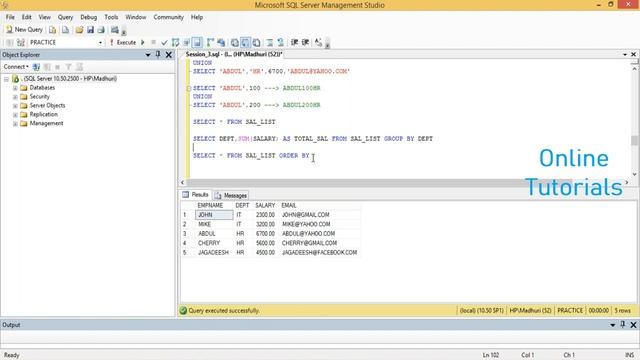Click row header 3 in the results grid
The width and height of the screenshot is (640, 360).
(x=185, y=234)
